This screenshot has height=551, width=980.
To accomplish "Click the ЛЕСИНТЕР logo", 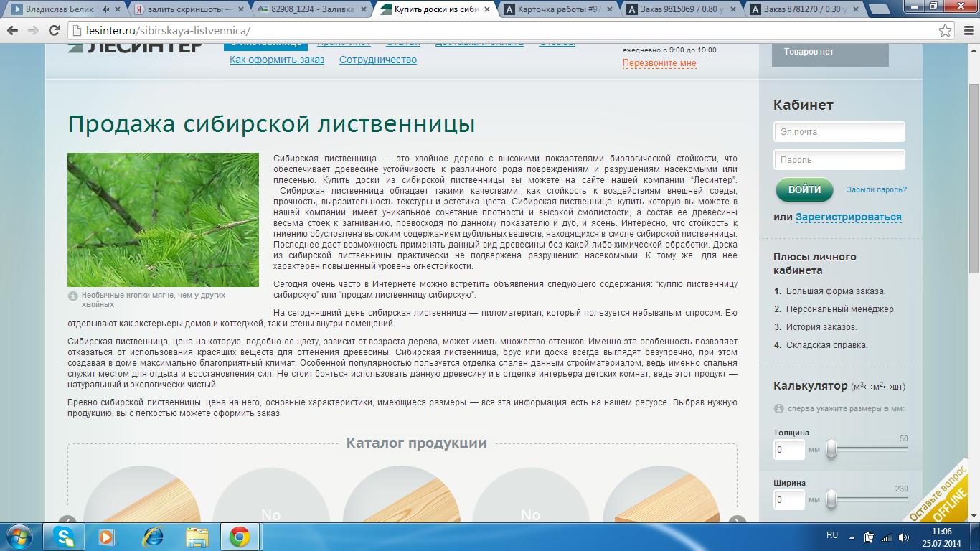I will click(135, 47).
